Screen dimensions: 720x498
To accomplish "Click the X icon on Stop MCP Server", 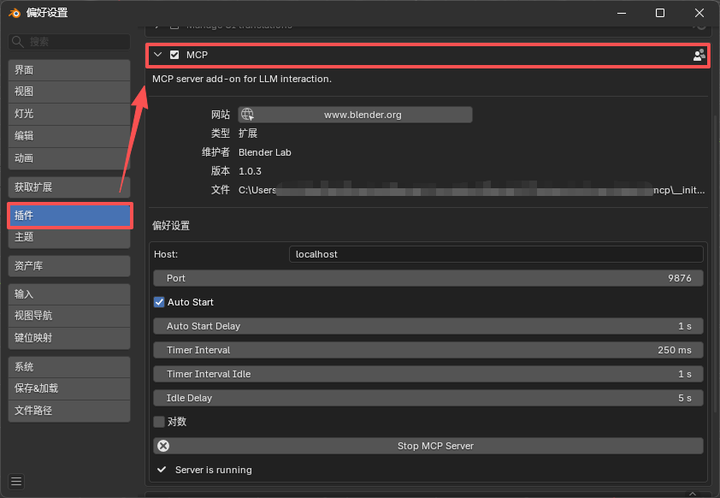I will 163,446.
